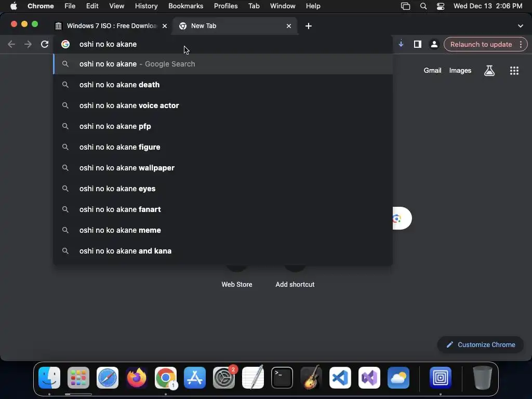Image resolution: width=532 pixels, height=399 pixels.
Task: Open the Window menu
Action: click(x=283, y=6)
